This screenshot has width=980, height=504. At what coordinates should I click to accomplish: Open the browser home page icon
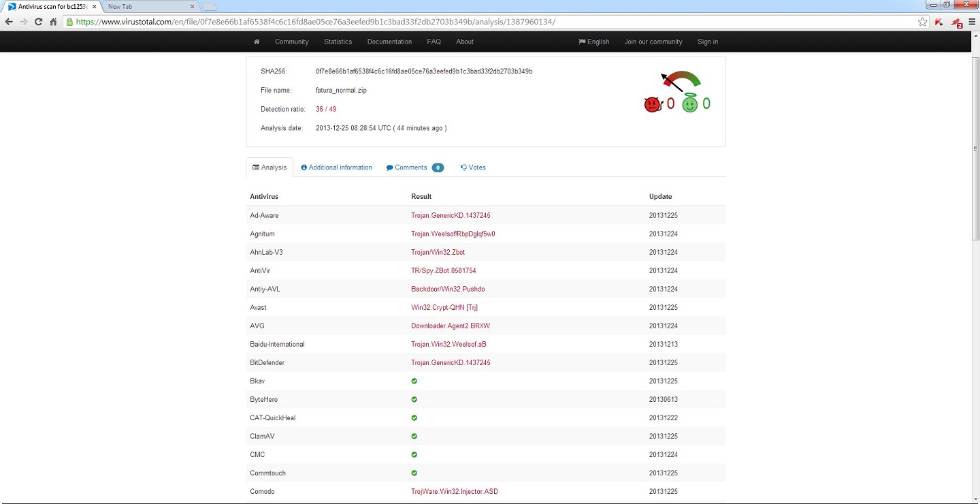pyautogui.click(x=53, y=22)
